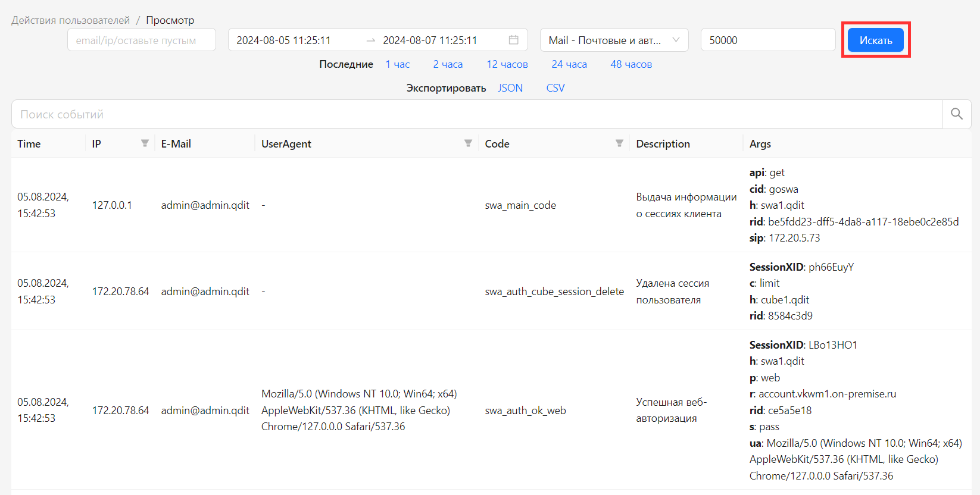Click the 50000 limit input field

[x=767, y=40]
